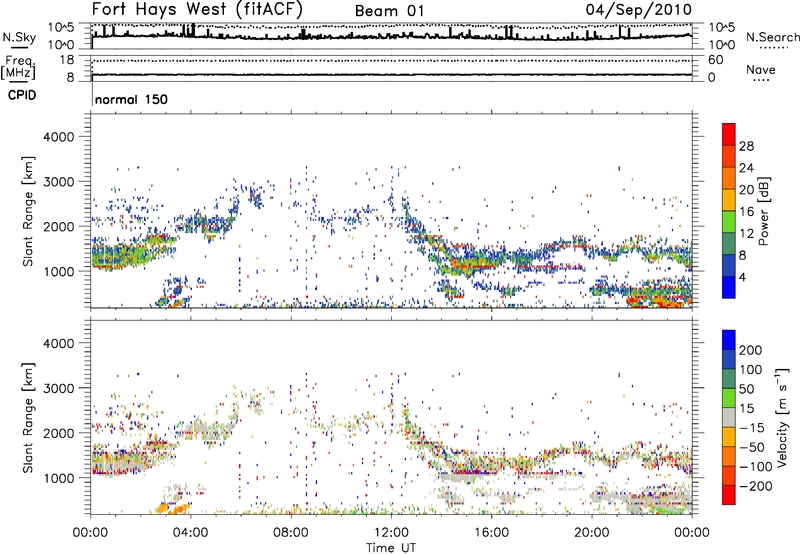800x554 pixels.
Task: Click the '1000' tick of the velocity panel
Action: pos(59,478)
